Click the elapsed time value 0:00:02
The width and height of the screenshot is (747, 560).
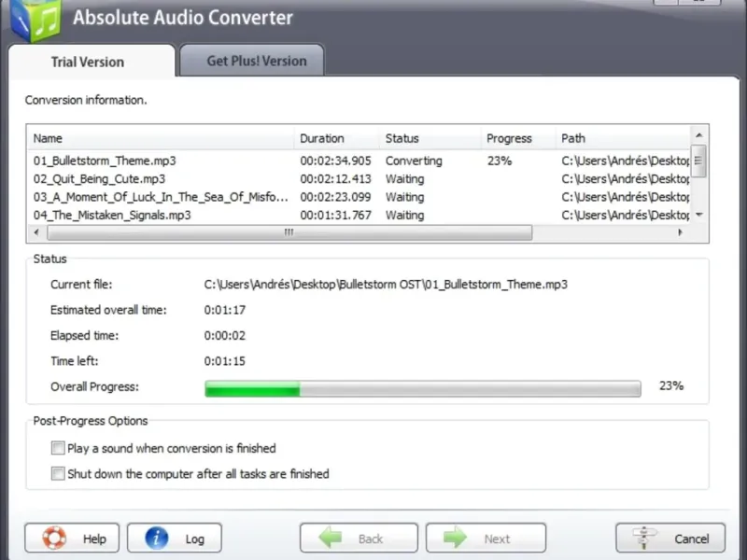point(225,336)
